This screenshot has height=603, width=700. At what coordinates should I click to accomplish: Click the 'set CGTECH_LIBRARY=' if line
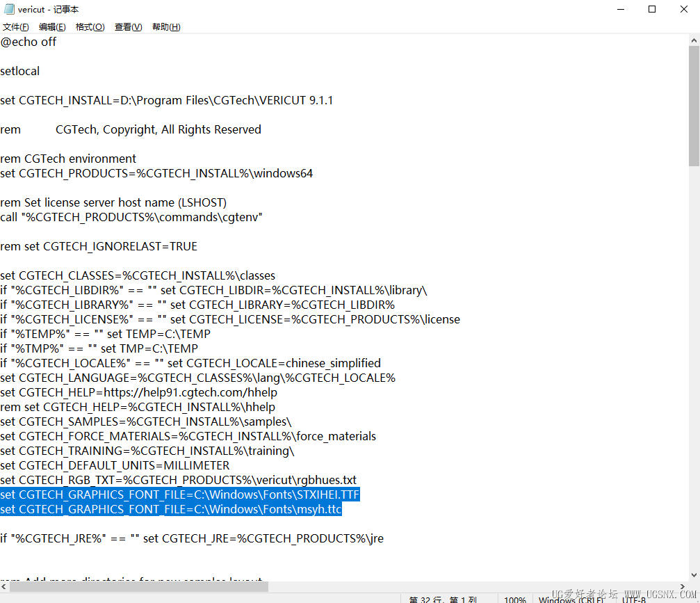click(198, 305)
